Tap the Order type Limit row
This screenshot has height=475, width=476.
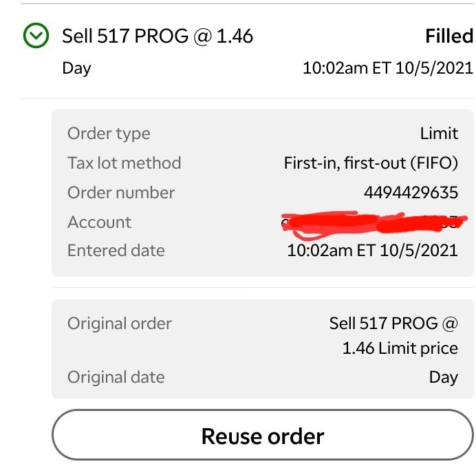(263, 134)
